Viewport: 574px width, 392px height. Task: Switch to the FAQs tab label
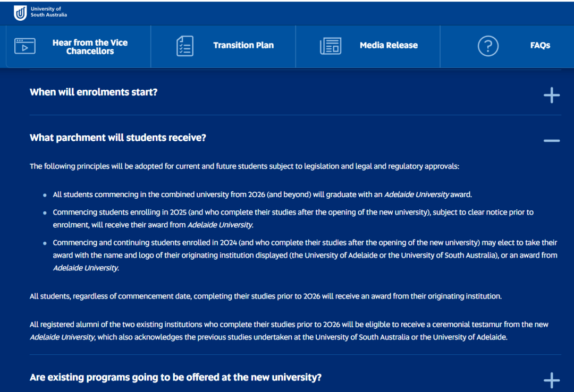pyautogui.click(x=539, y=46)
